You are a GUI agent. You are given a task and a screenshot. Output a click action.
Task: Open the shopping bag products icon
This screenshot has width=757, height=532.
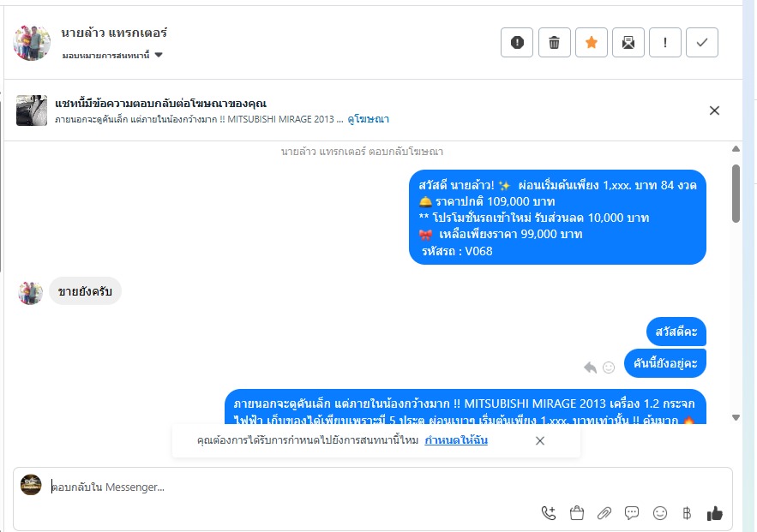click(576, 513)
